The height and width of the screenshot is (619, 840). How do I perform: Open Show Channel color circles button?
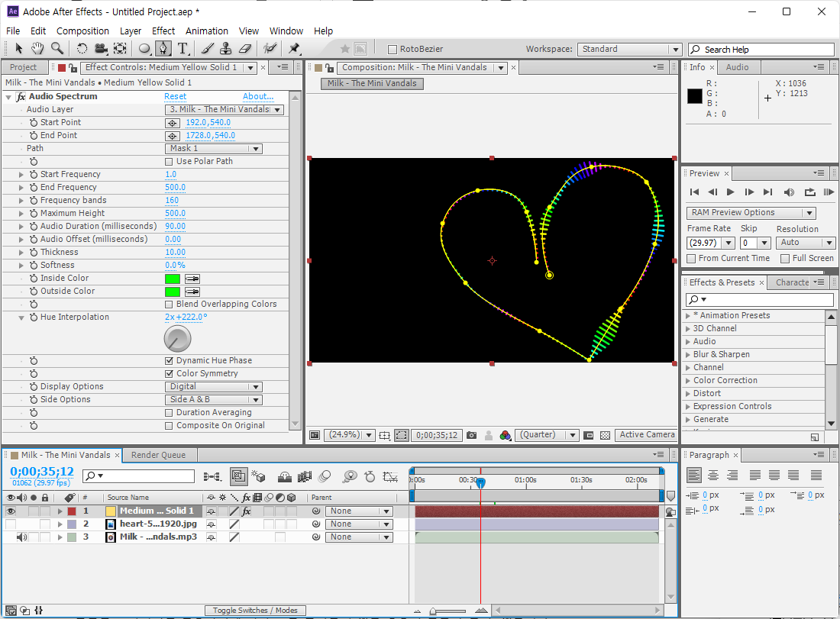click(505, 435)
